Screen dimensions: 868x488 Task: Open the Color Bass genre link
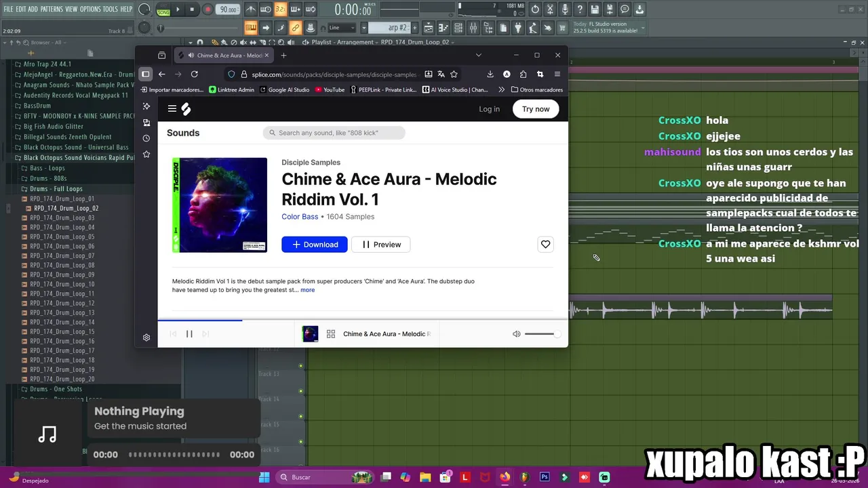tap(300, 217)
